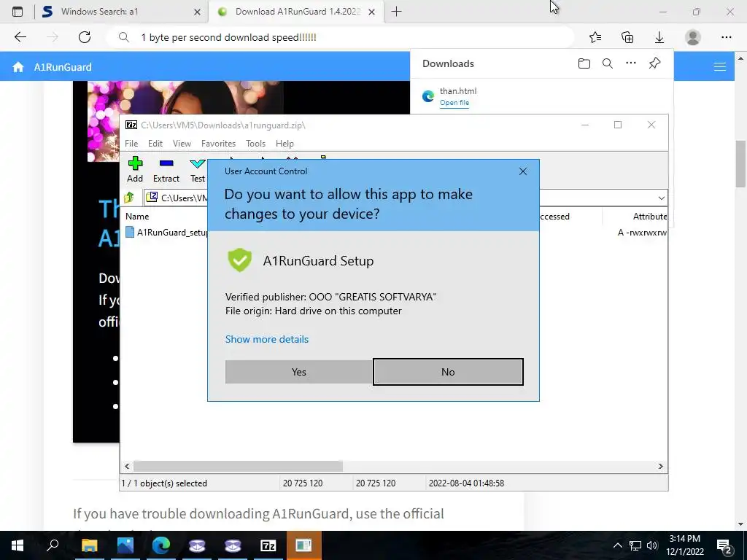The width and height of the screenshot is (747, 560).
Task: Expand Show more details in UAC prompt
Action: 267,339
